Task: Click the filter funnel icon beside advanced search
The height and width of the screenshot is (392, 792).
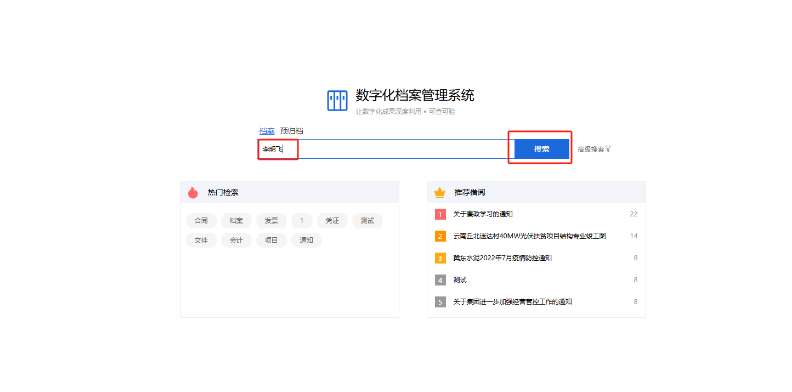Action: click(x=608, y=149)
